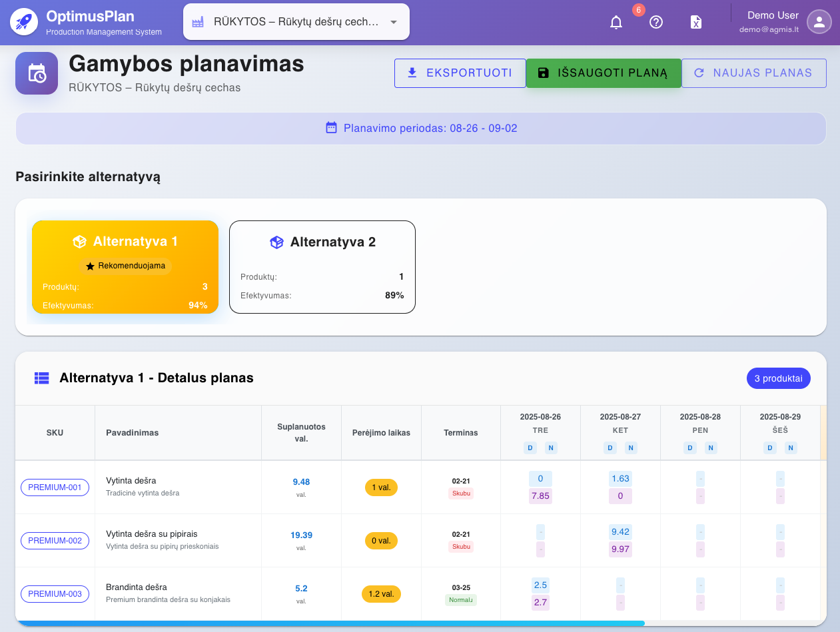Select the Alternatyva 2 card
Viewport: 840px width, 632px height.
point(322,266)
